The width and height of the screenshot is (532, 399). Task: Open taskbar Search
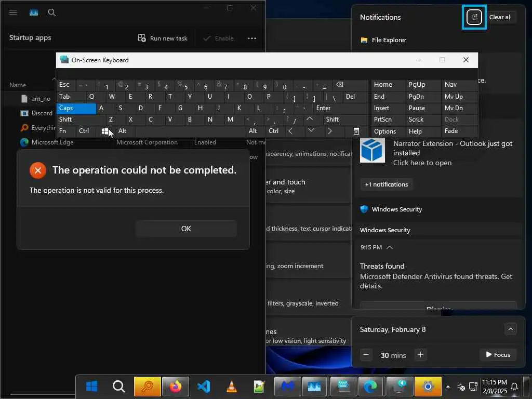[119, 386]
